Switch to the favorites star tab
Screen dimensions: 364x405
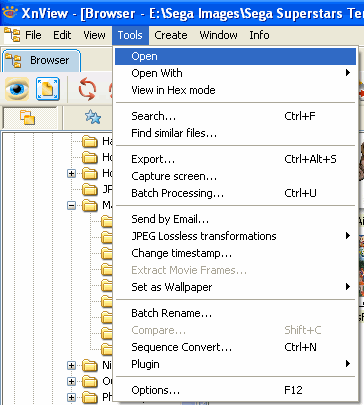point(93,117)
